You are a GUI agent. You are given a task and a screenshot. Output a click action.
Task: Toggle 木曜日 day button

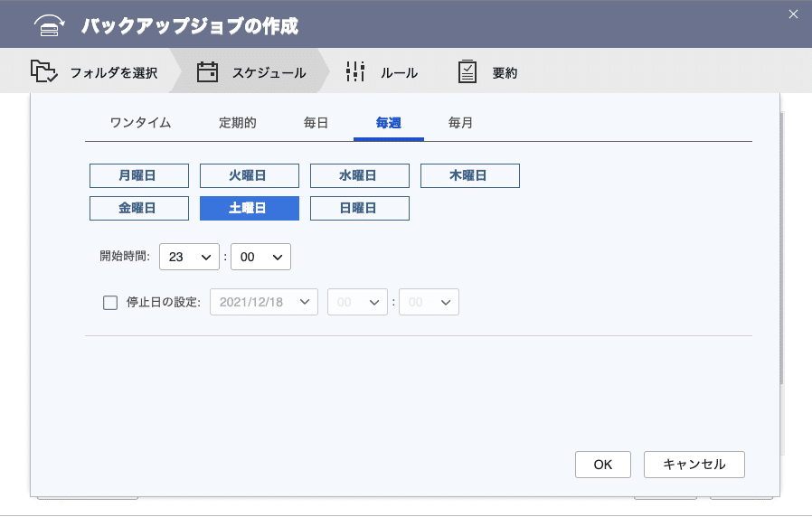point(469,175)
